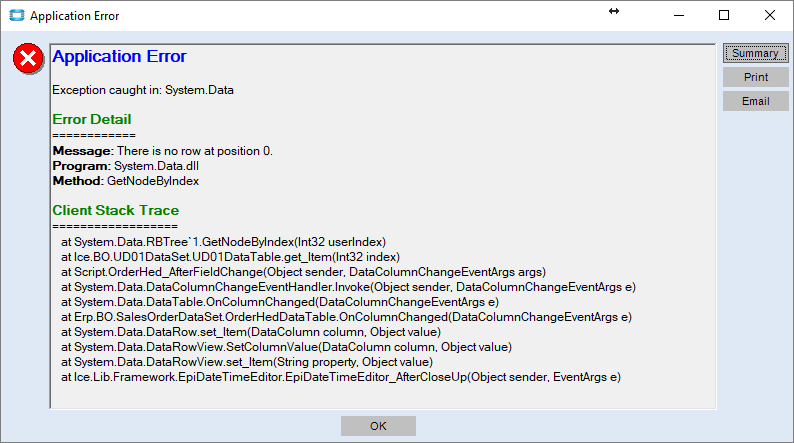Image resolution: width=794 pixels, height=443 pixels.
Task: Click the green Error Detail heading
Action: (x=92, y=119)
